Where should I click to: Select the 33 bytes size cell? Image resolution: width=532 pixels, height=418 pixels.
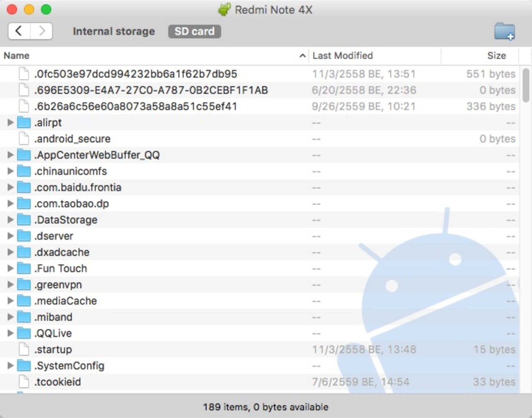(x=494, y=382)
